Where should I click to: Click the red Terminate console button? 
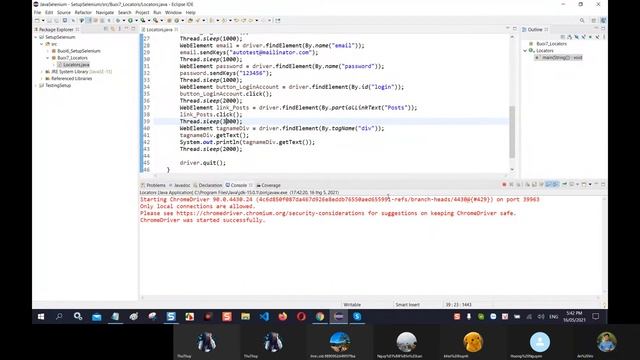(504, 184)
